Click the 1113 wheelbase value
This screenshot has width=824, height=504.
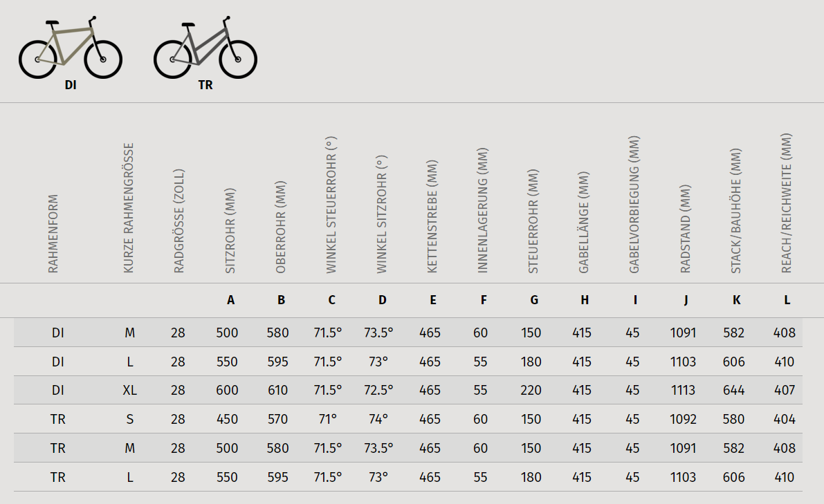click(x=683, y=391)
